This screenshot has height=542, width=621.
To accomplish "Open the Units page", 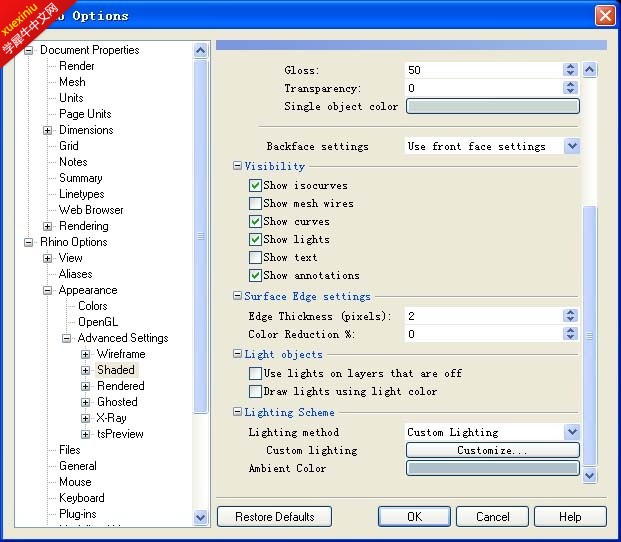I will pyautogui.click(x=71, y=98).
